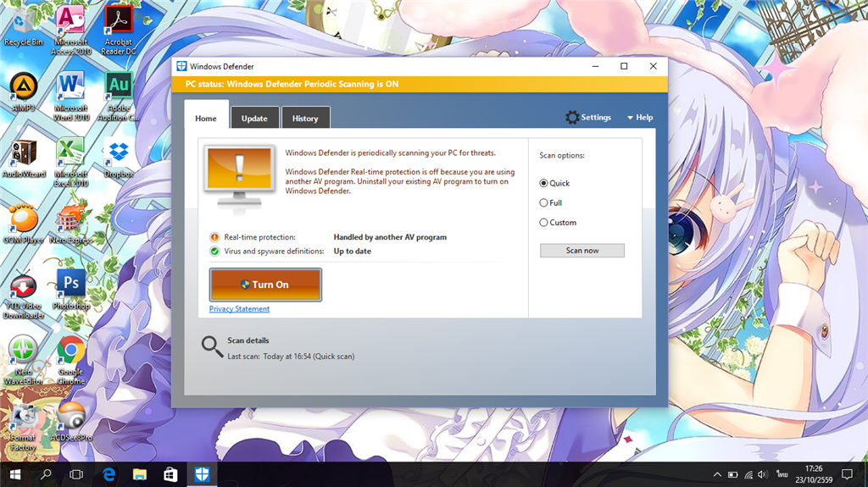Open Dropbox desktop icon
The image size is (868, 487).
click(119, 159)
